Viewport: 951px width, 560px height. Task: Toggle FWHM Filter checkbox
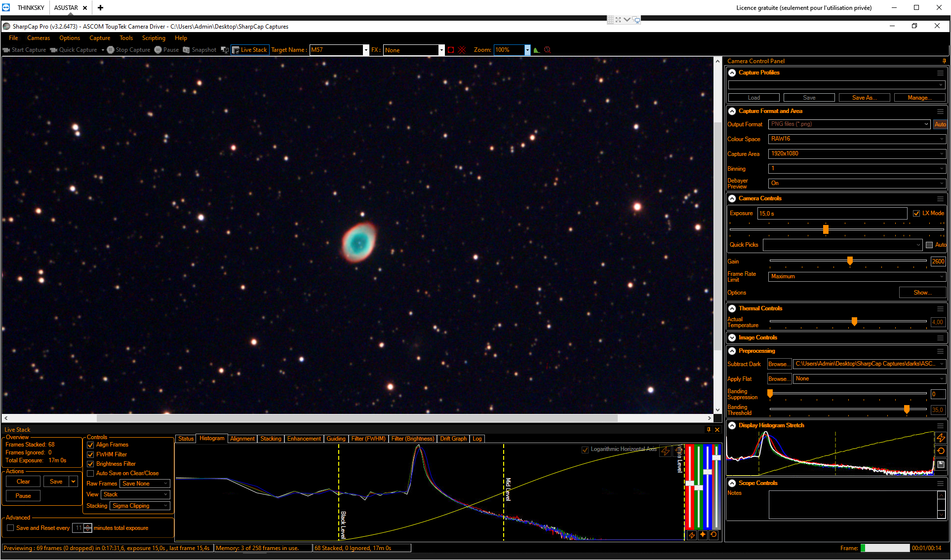point(90,454)
